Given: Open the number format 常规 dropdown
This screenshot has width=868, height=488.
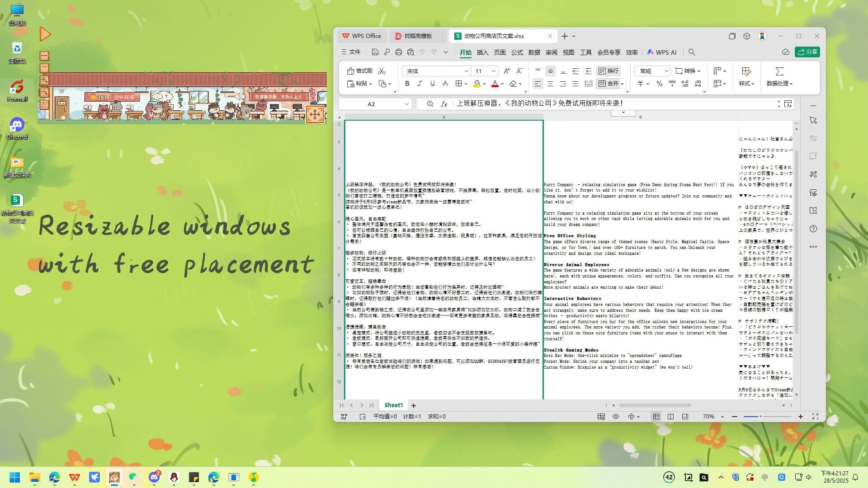Looking at the screenshot, I should click(666, 71).
